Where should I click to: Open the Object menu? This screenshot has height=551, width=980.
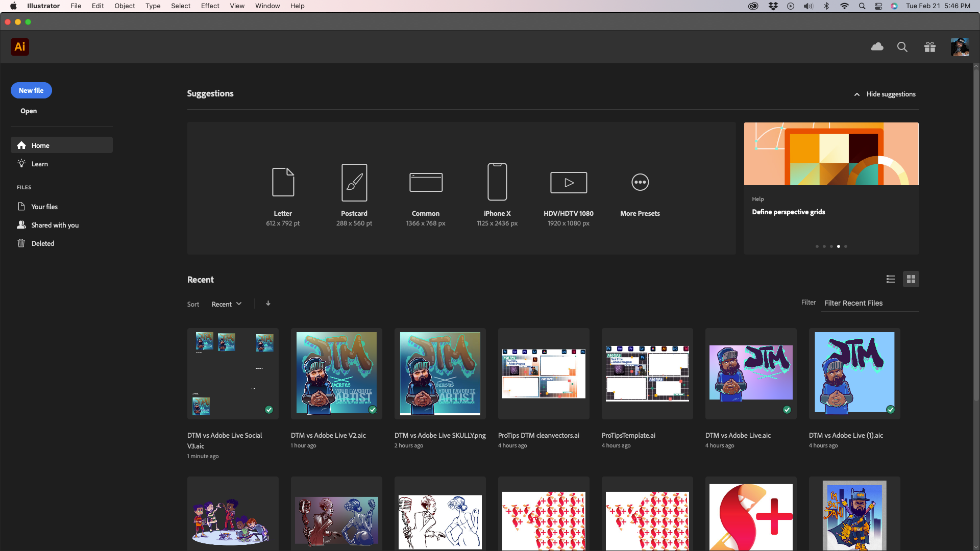click(x=125, y=6)
